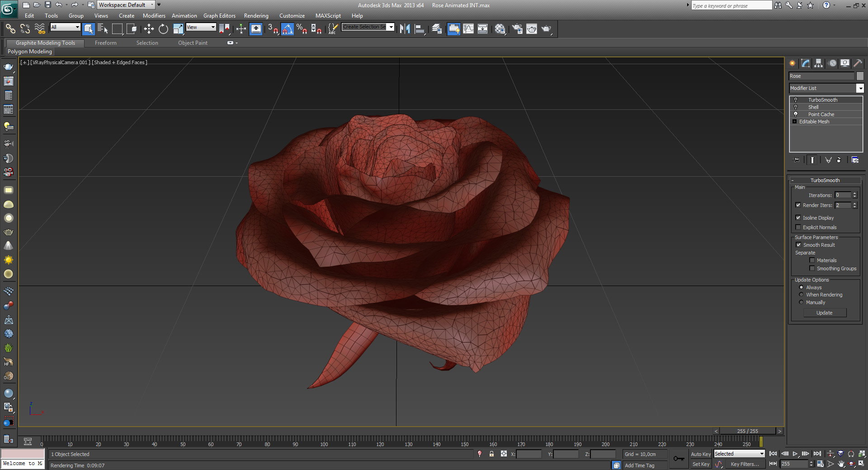Disable the Isoline Display checkbox
This screenshot has width=868, height=470.
[x=798, y=217]
